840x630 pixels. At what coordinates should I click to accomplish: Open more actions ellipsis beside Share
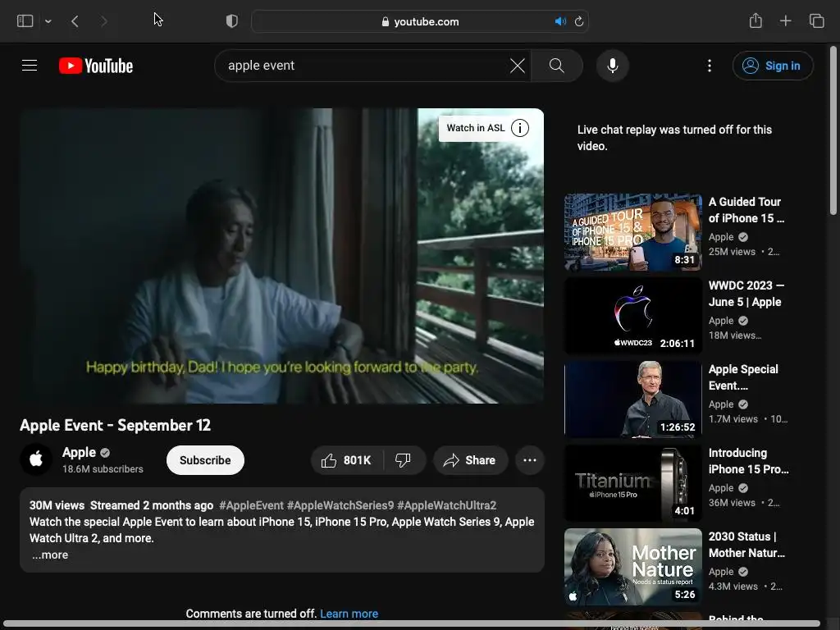click(x=530, y=460)
